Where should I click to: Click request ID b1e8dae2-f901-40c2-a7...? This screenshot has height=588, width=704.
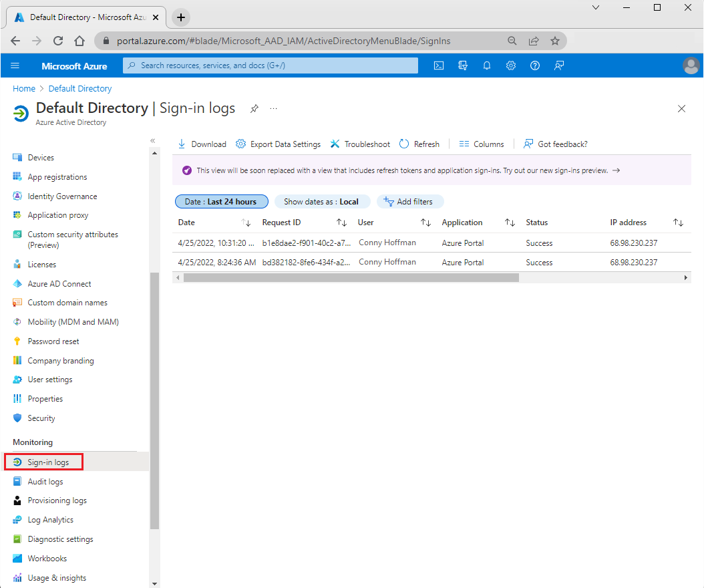(x=306, y=243)
